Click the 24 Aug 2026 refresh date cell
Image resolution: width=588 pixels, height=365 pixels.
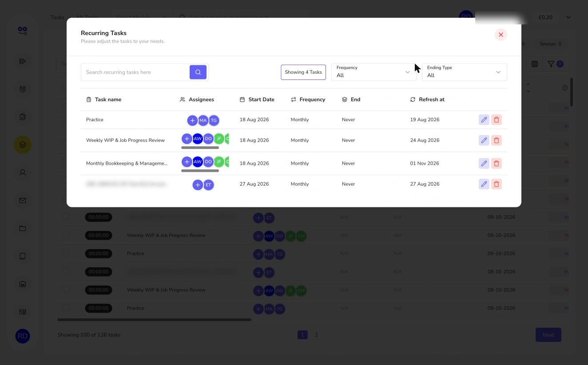(425, 140)
